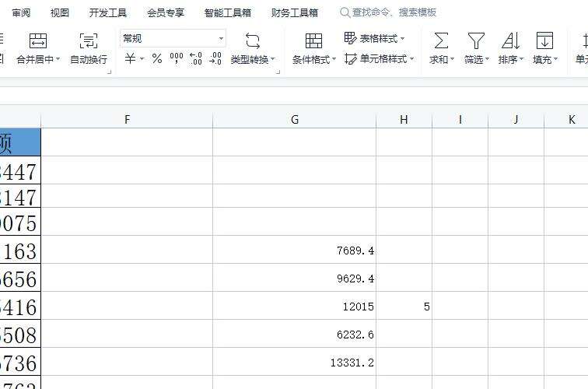Screen dimensions: 588x389
Task: Select the cell ending in 075
Action: [x=20, y=222]
